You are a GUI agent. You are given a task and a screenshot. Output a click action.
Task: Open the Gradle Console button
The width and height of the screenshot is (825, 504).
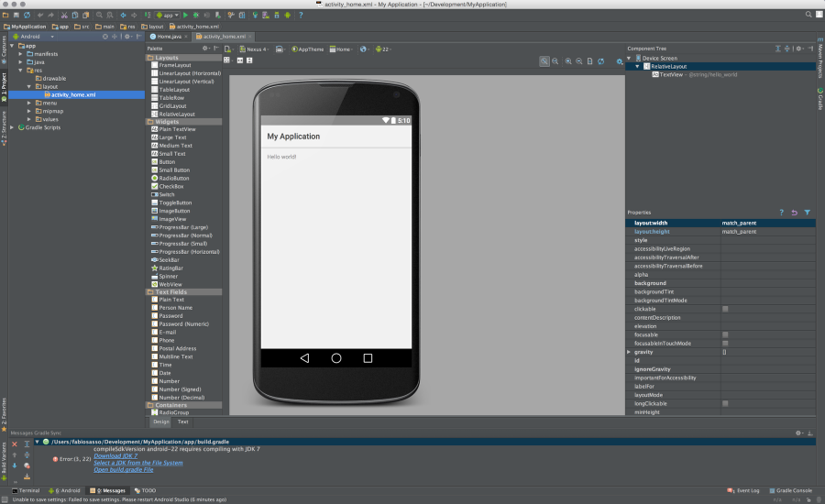pyautogui.click(x=790, y=490)
